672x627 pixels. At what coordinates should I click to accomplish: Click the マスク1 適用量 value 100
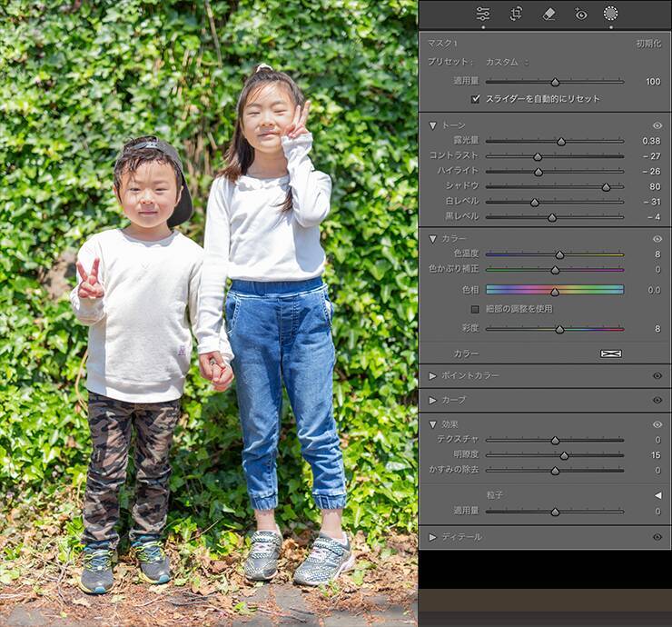tap(653, 82)
